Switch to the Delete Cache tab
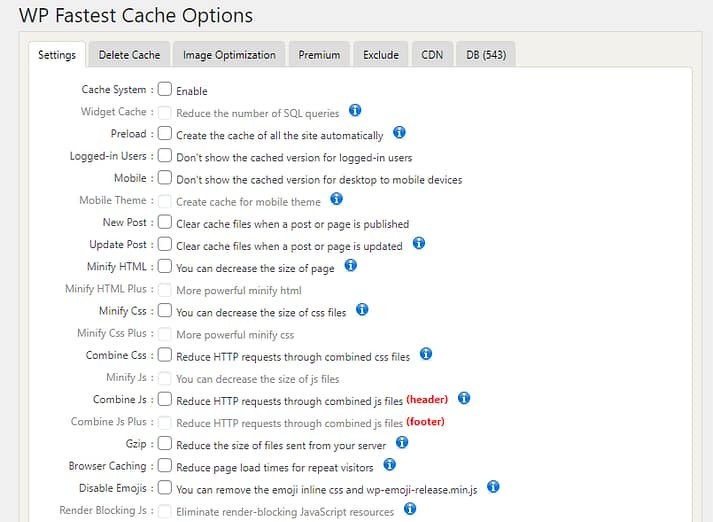This screenshot has width=713, height=522. point(129,55)
